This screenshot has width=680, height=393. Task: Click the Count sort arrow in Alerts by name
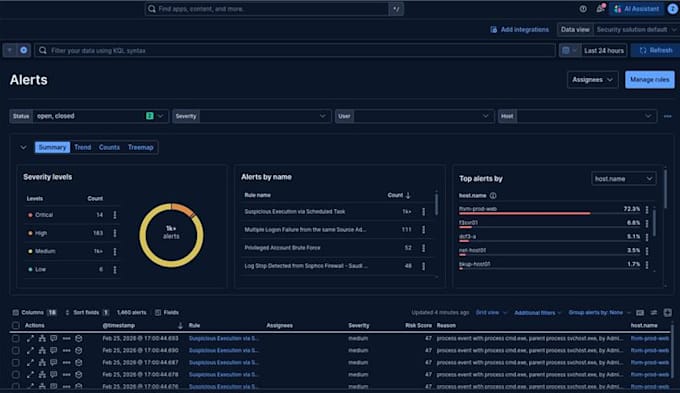coord(408,195)
